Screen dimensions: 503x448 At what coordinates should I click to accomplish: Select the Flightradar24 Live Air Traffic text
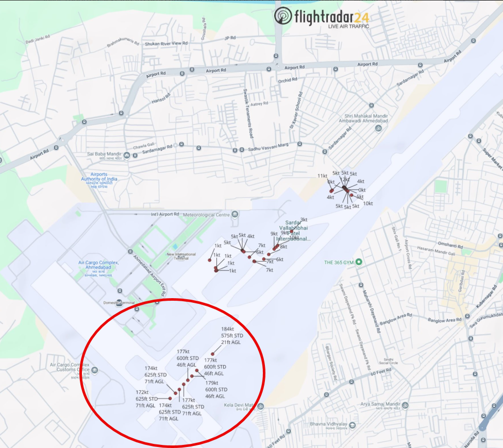pyautogui.click(x=348, y=26)
